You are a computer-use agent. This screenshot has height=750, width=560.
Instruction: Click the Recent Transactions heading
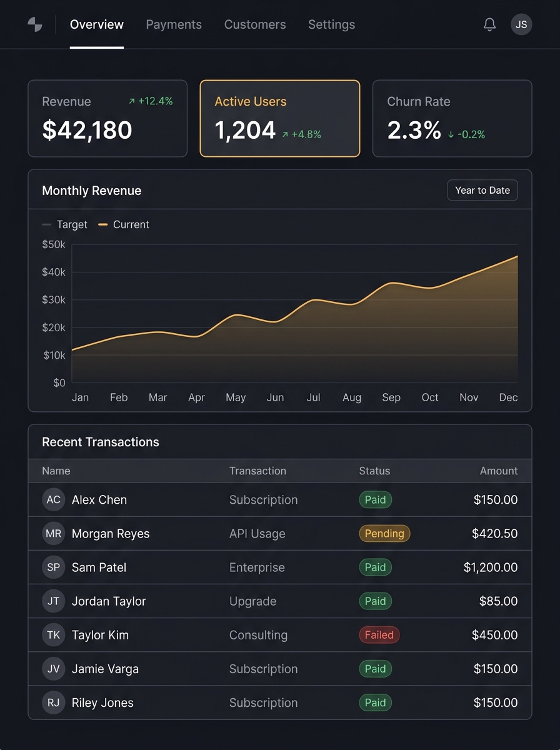[101, 442]
